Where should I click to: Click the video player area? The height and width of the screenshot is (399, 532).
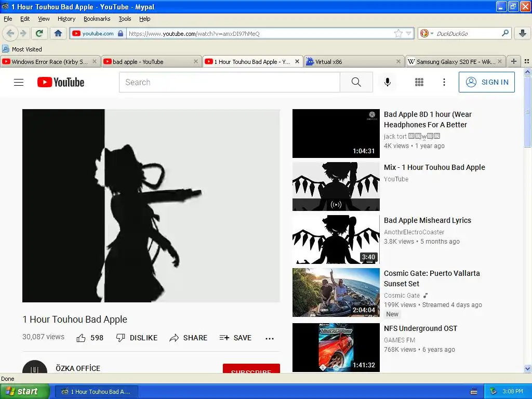[151, 206]
